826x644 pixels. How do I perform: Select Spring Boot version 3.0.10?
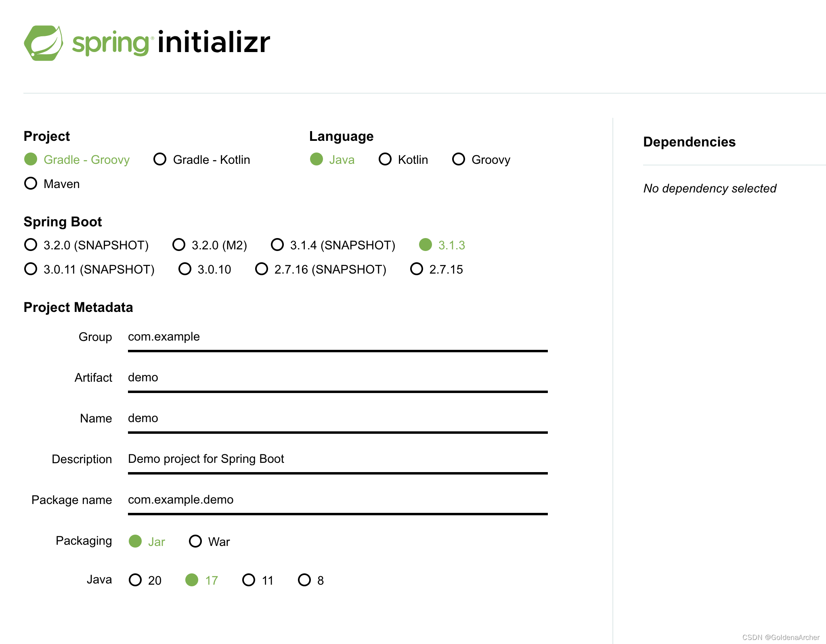[x=205, y=269]
